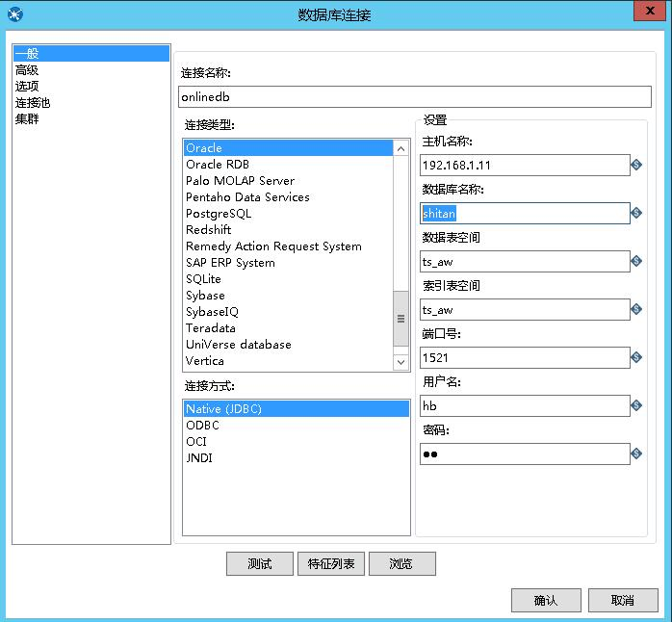Select Pentaho Data Services in list

pos(288,196)
